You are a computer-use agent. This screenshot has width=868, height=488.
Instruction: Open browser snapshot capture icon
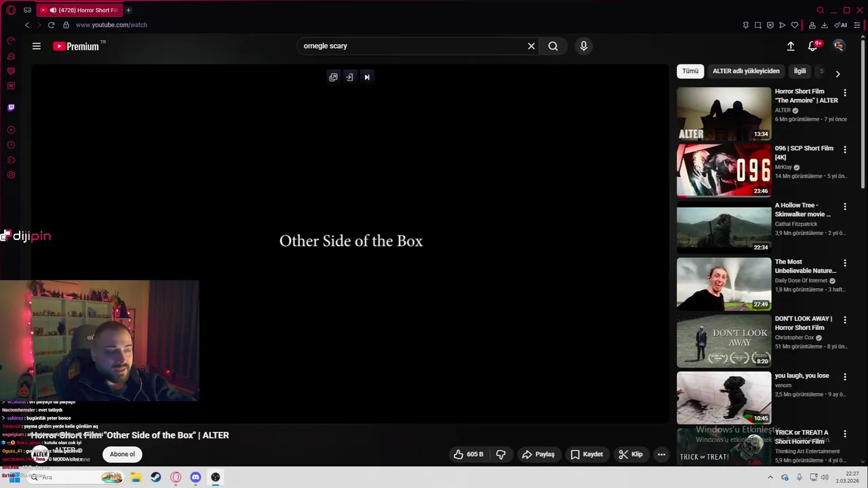coord(757,25)
